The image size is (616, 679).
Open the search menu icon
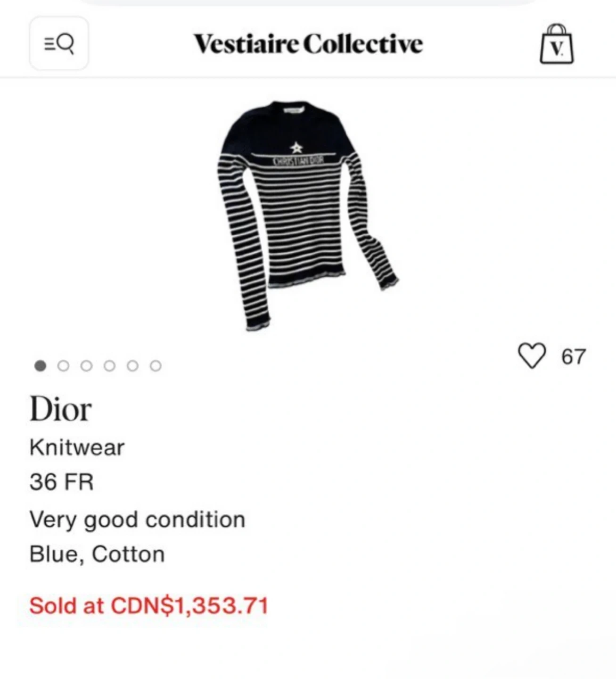point(59,44)
